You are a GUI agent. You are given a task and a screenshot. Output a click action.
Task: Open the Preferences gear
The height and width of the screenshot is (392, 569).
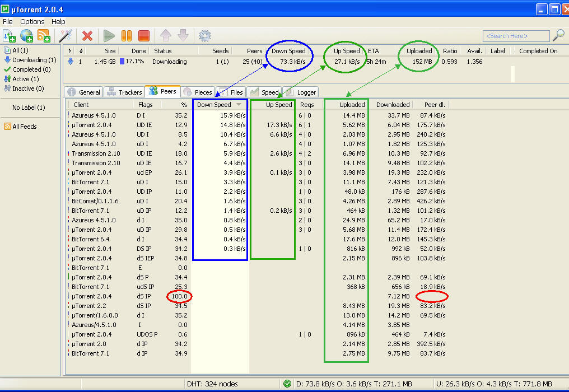204,35
